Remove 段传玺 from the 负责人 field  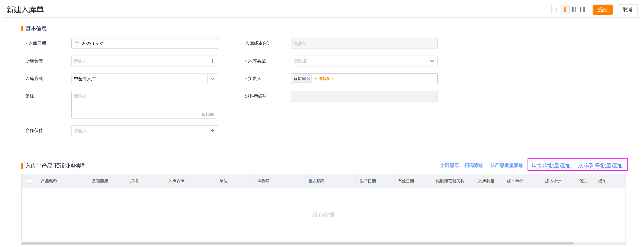309,79
